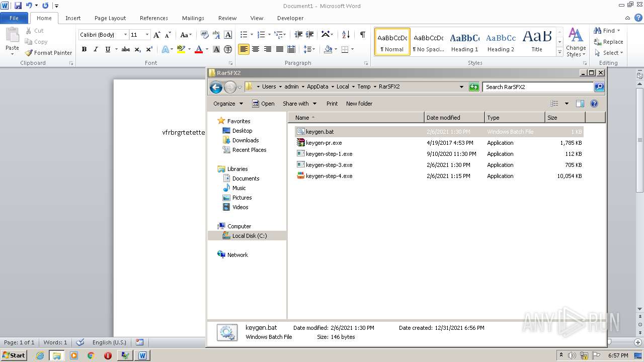Screen dimensions: 644x362
Task: Click the Align Text Right icon
Action: point(268,49)
